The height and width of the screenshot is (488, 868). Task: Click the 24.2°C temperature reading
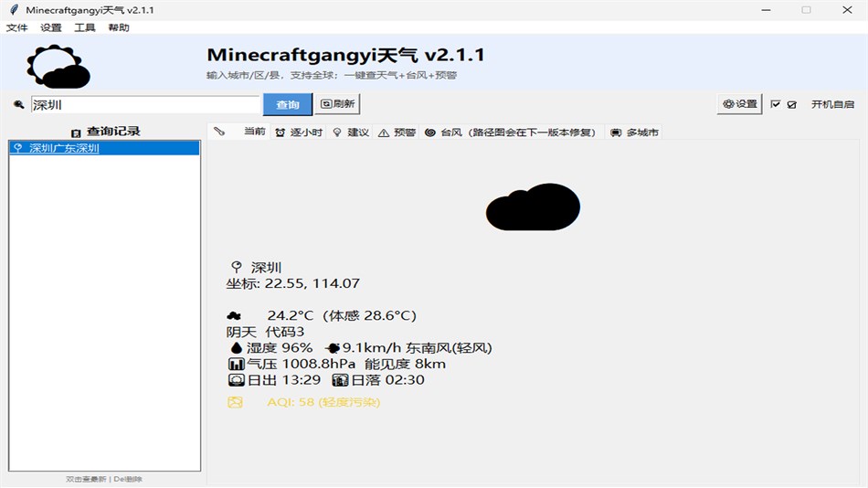290,315
